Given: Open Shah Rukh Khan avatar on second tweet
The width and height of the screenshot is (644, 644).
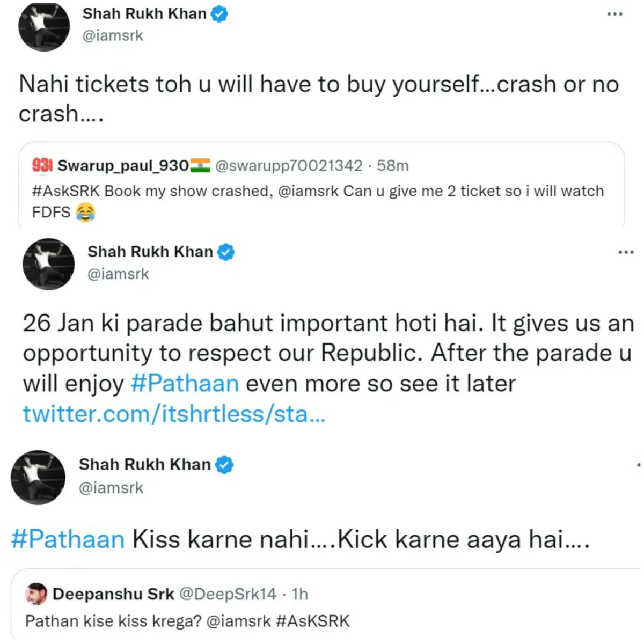Looking at the screenshot, I should point(48,264).
